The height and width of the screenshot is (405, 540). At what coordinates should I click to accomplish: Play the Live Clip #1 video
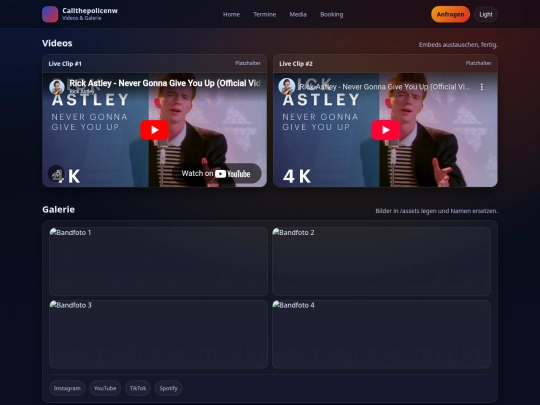coord(154,130)
